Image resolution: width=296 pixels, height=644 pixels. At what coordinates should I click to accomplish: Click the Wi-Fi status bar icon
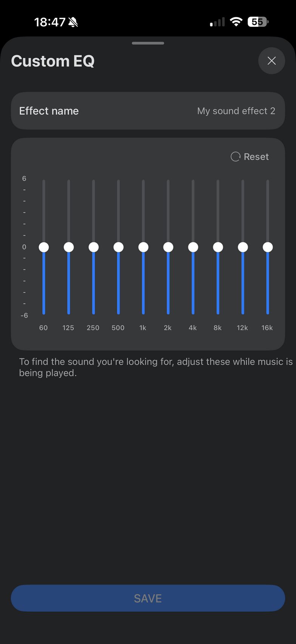click(236, 22)
